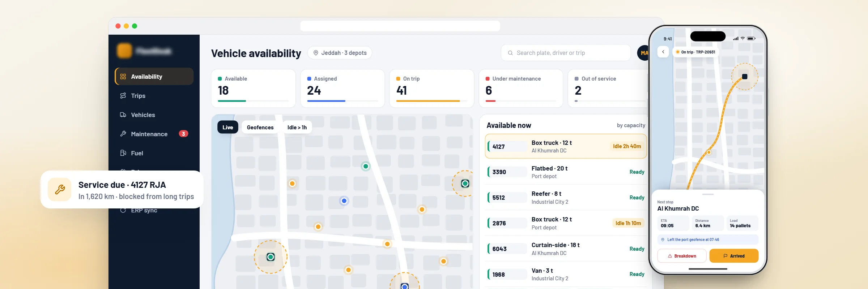The width and height of the screenshot is (868, 289).
Task: Select vehicle 3390 Flatbed row
Action: pyautogui.click(x=566, y=172)
